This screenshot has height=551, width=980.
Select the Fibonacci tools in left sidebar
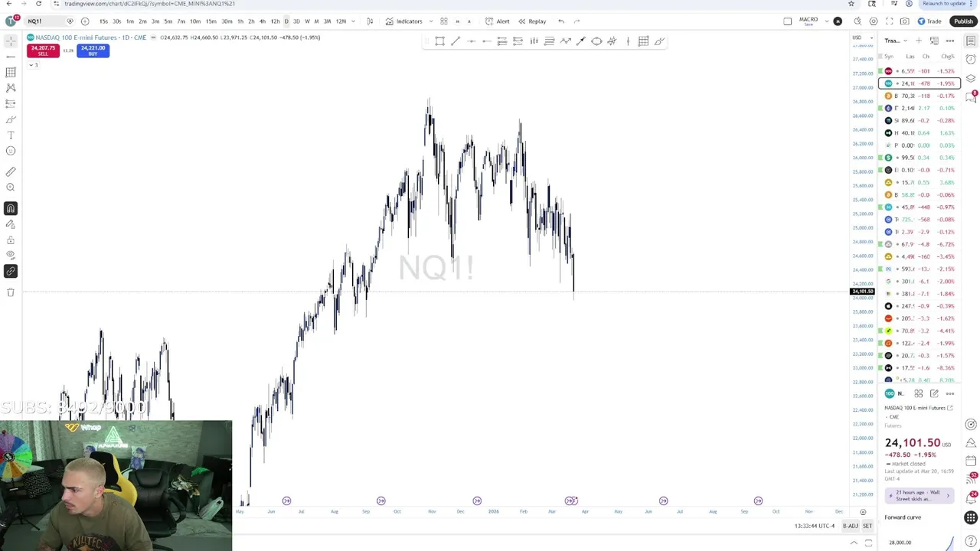click(11, 72)
